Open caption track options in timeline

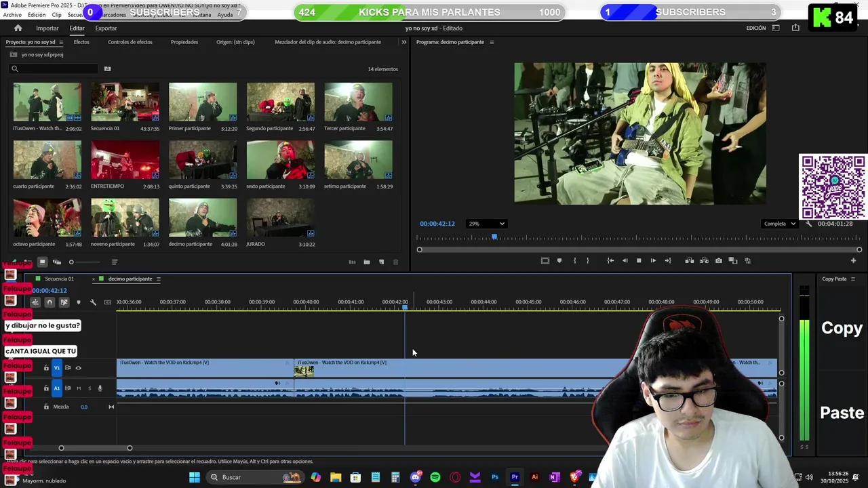(x=107, y=302)
